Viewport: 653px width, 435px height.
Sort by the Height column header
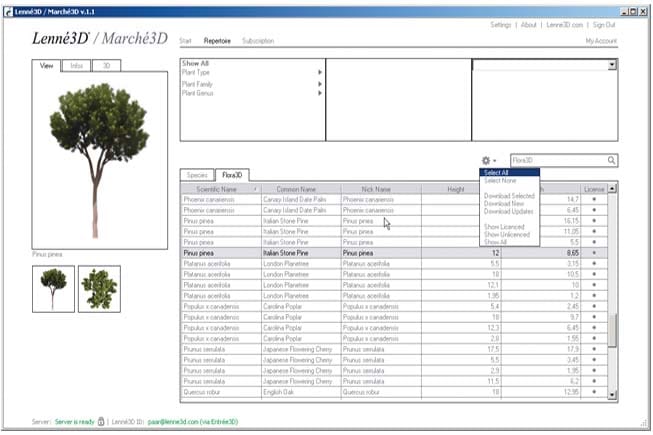point(456,189)
